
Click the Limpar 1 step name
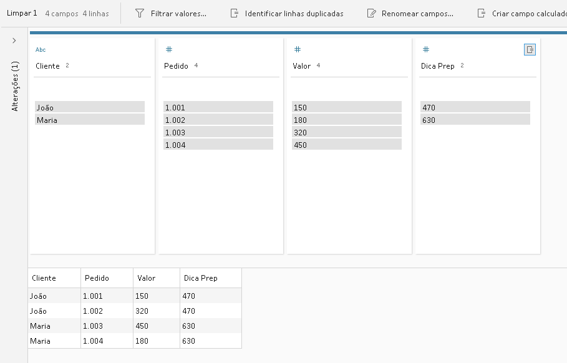pos(22,13)
